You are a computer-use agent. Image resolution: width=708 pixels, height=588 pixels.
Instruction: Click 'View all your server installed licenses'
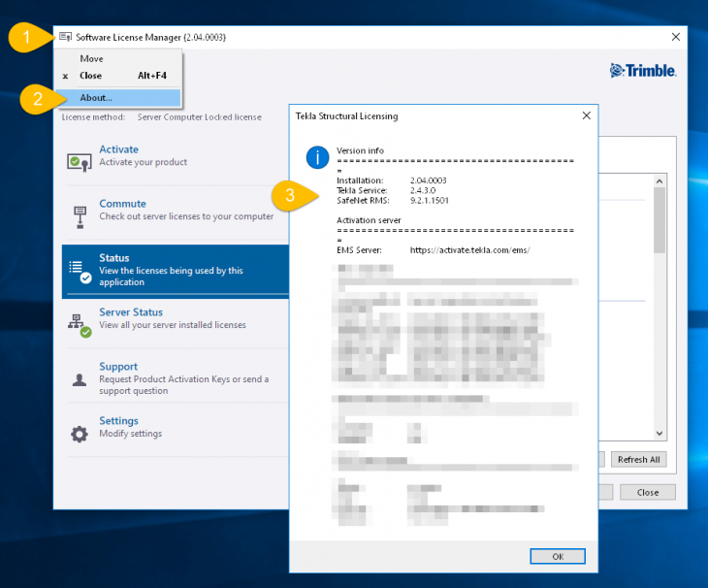pyautogui.click(x=173, y=325)
